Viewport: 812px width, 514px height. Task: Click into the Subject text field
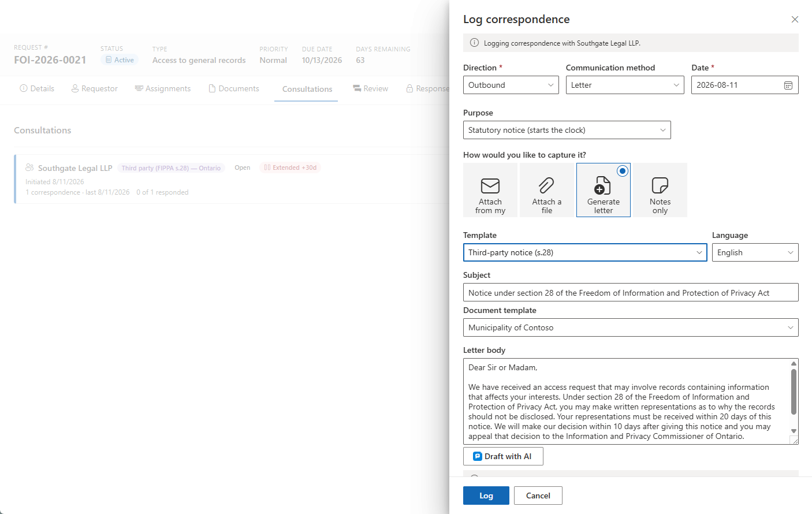631,292
